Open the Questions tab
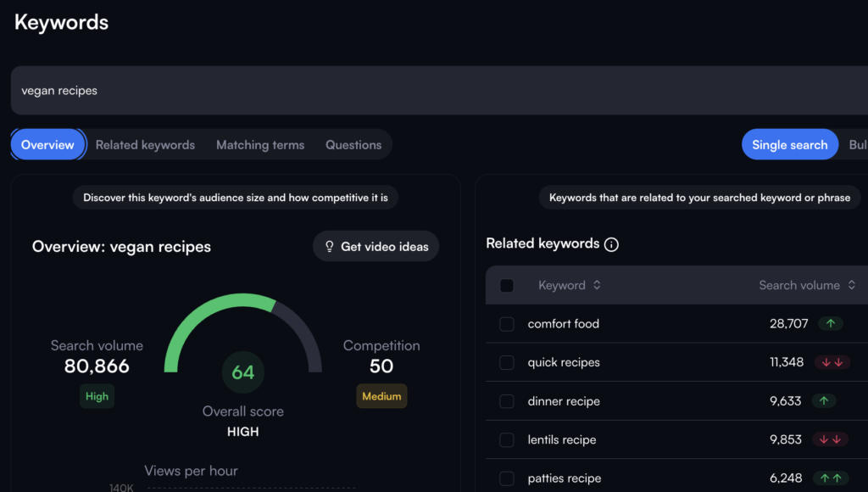 [x=353, y=144]
